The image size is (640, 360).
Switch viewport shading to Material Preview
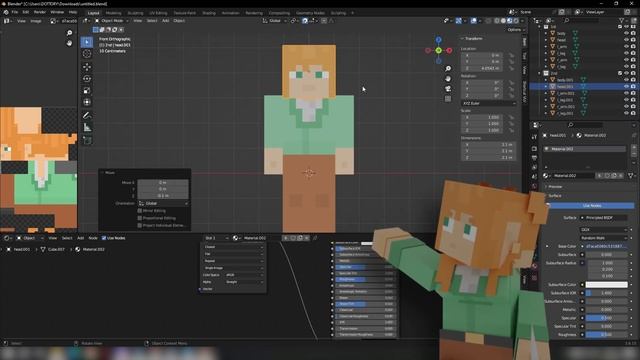coord(510,21)
